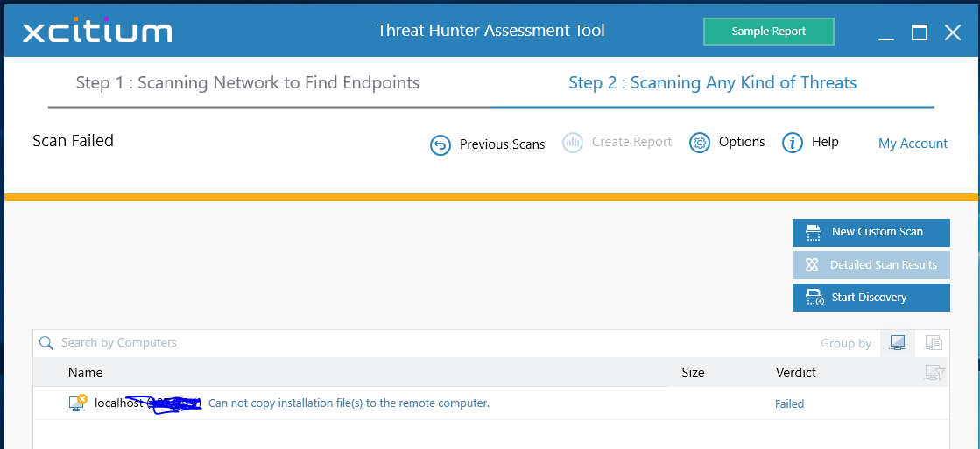Screen dimensions: 980x449
Task: Click the Failed verdict link
Action: [x=789, y=404]
